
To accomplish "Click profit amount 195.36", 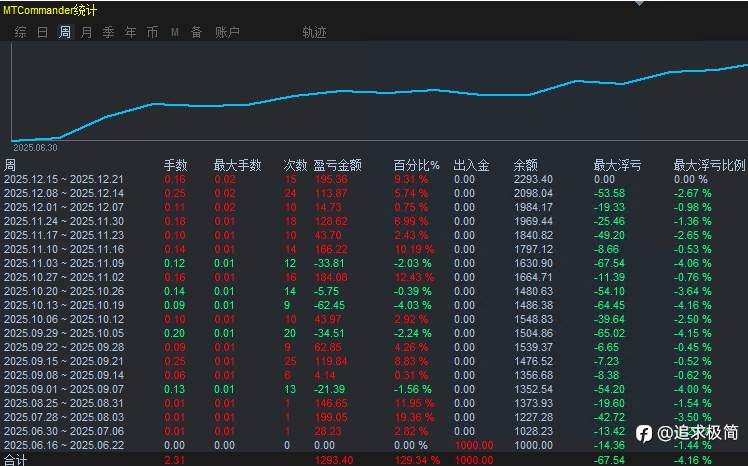I will coord(331,179).
